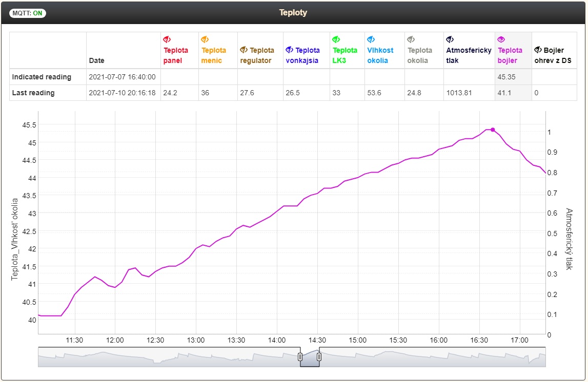Image resolution: width=588 pixels, height=382 pixels.
Task: Click the MQTT ON status badge
Action: point(28,13)
